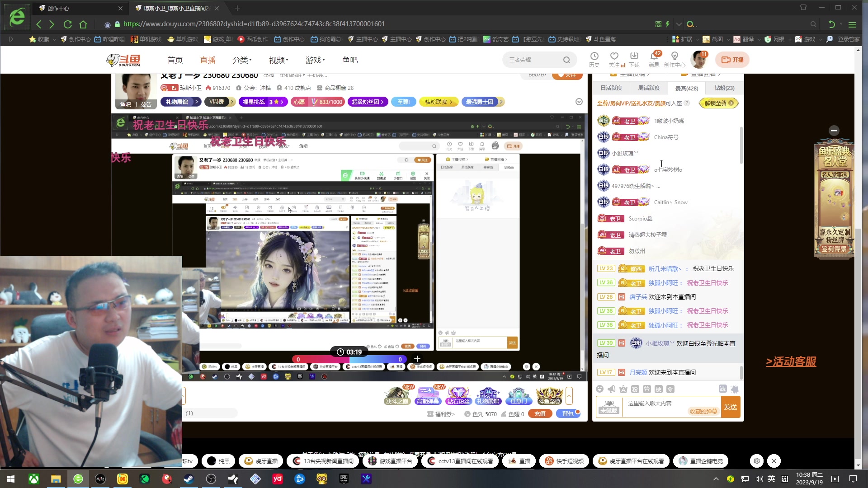Open the 历史 history icon
Screen dimensions: 868x488
[x=594, y=56]
